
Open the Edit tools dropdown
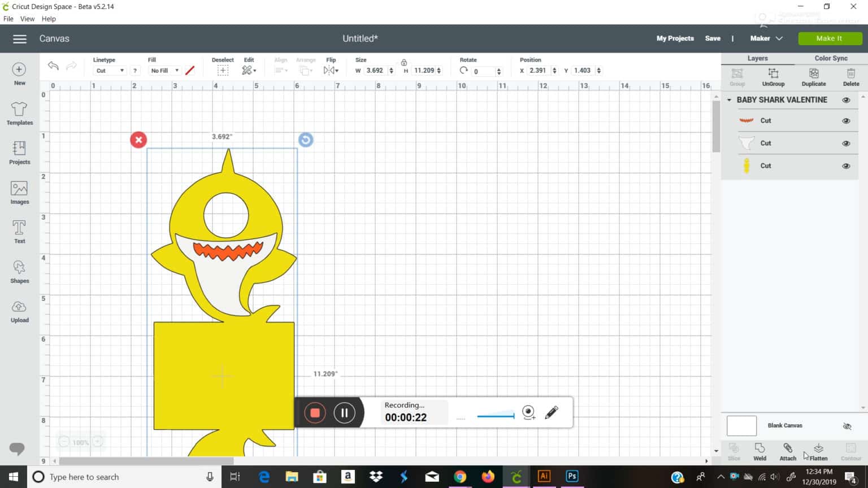[x=249, y=71]
